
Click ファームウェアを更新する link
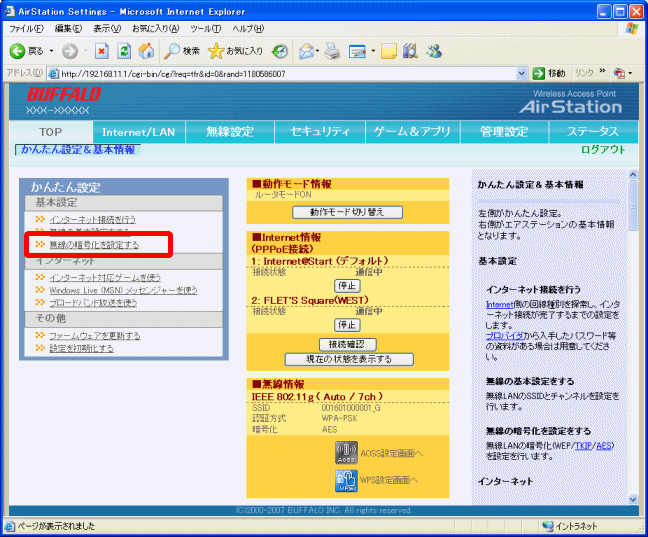[95, 336]
